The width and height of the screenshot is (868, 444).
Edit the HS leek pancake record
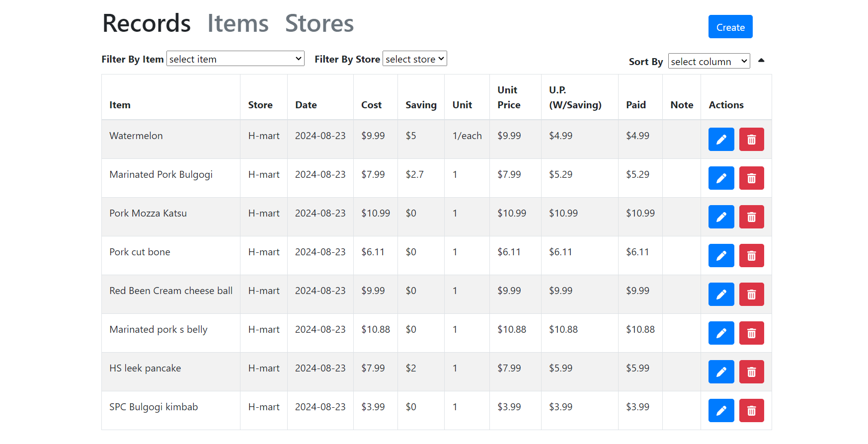tap(721, 372)
